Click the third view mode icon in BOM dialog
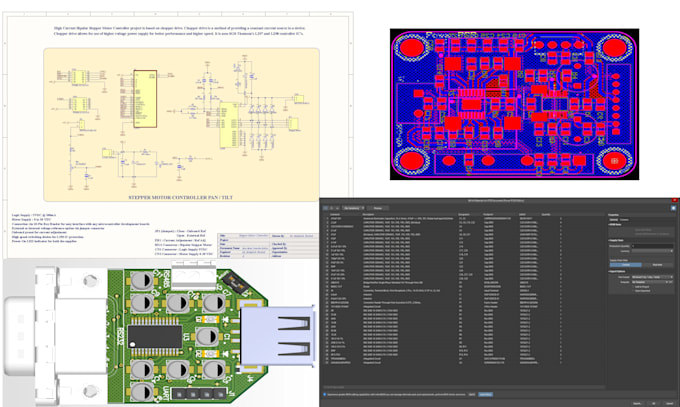The image size is (680, 407). tap(337, 208)
